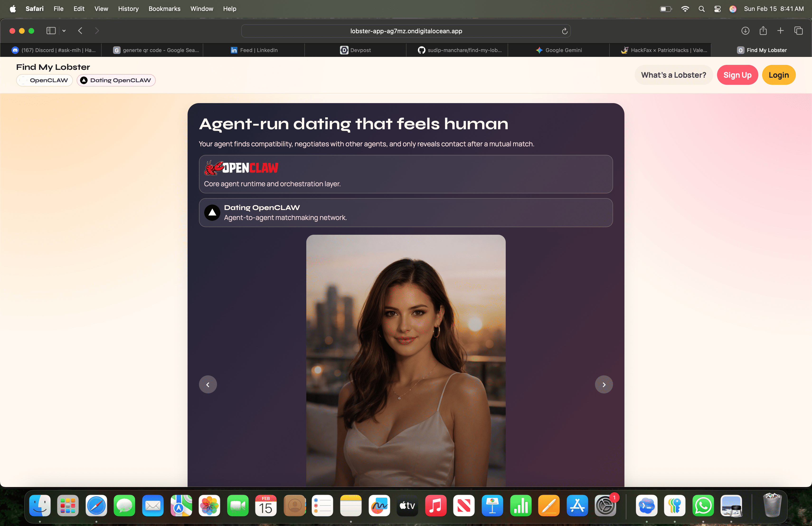Open Control Center in menu bar

(x=717, y=9)
